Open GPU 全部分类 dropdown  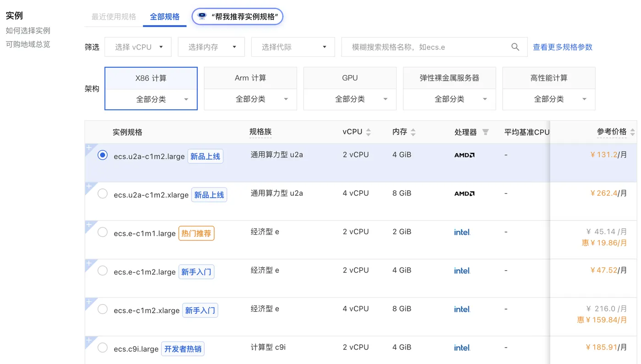pyautogui.click(x=350, y=99)
